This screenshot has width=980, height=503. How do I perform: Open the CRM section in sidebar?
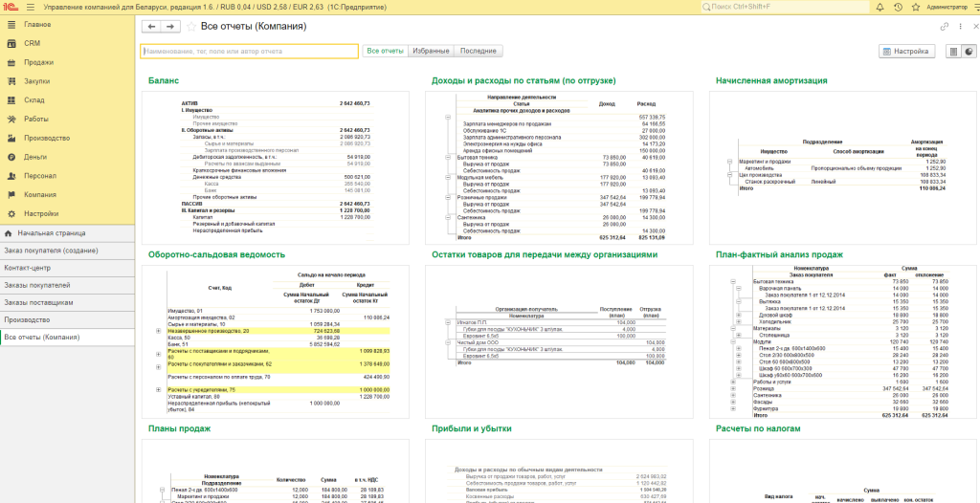pyautogui.click(x=32, y=43)
